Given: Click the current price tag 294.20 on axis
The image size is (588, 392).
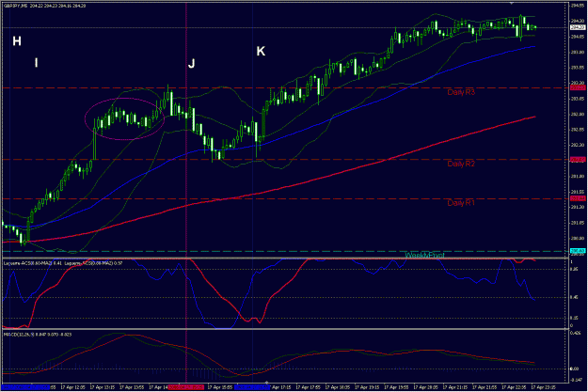Looking at the screenshot, I should pyautogui.click(x=578, y=27).
